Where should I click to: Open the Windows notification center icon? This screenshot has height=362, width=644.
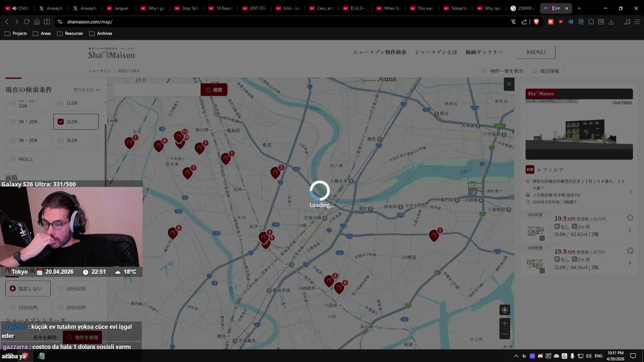pos(633,355)
